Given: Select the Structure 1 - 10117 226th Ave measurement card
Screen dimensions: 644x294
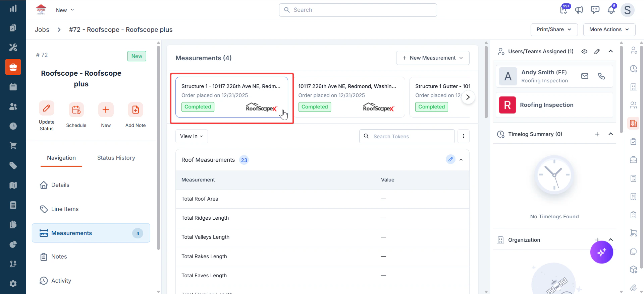Looking at the screenshot, I should (x=232, y=97).
